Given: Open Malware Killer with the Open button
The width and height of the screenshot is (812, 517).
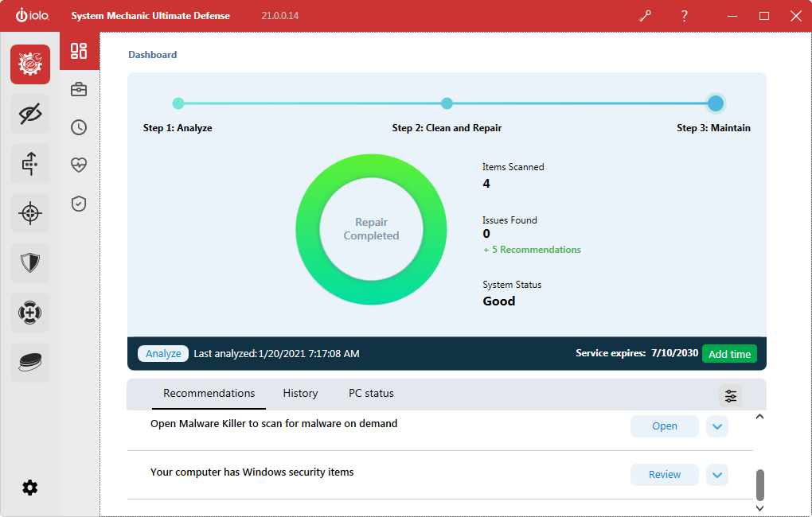Looking at the screenshot, I should 665,426.
